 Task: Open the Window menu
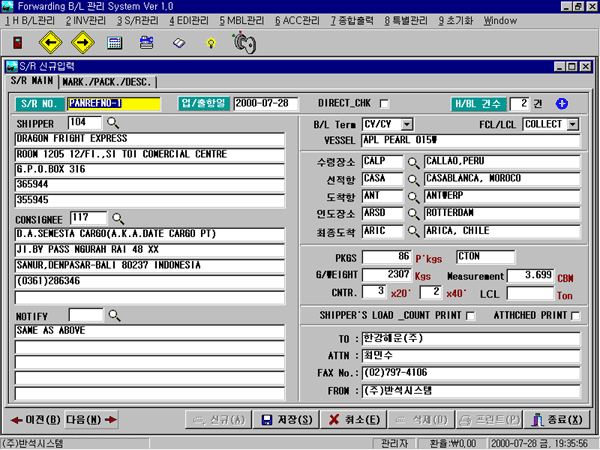(500, 21)
